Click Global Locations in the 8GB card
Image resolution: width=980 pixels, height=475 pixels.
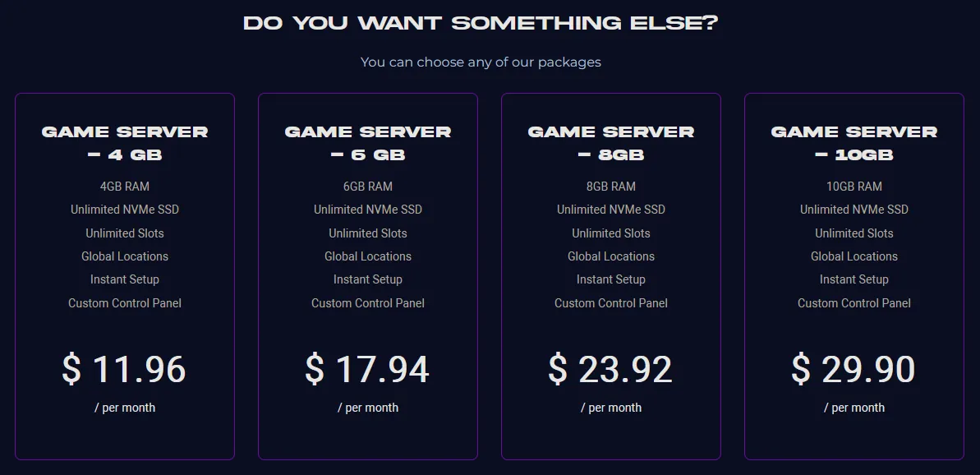[611, 256]
